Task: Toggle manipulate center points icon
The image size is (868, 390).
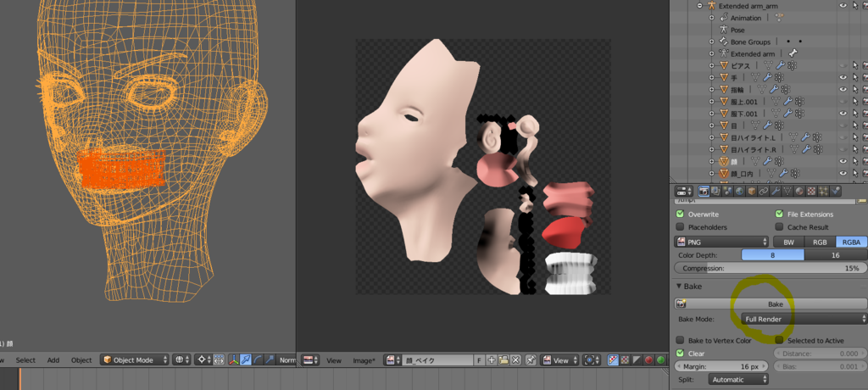Action: coord(218,360)
